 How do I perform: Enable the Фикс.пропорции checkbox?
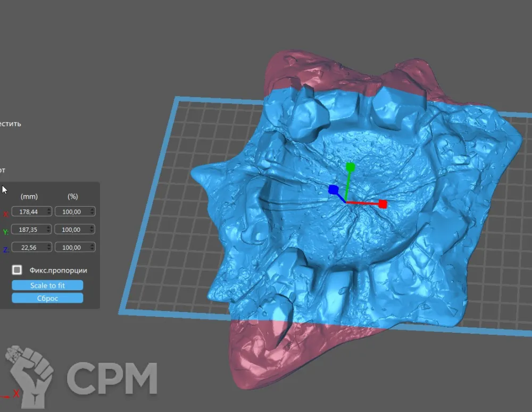pyautogui.click(x=18, y=270)
